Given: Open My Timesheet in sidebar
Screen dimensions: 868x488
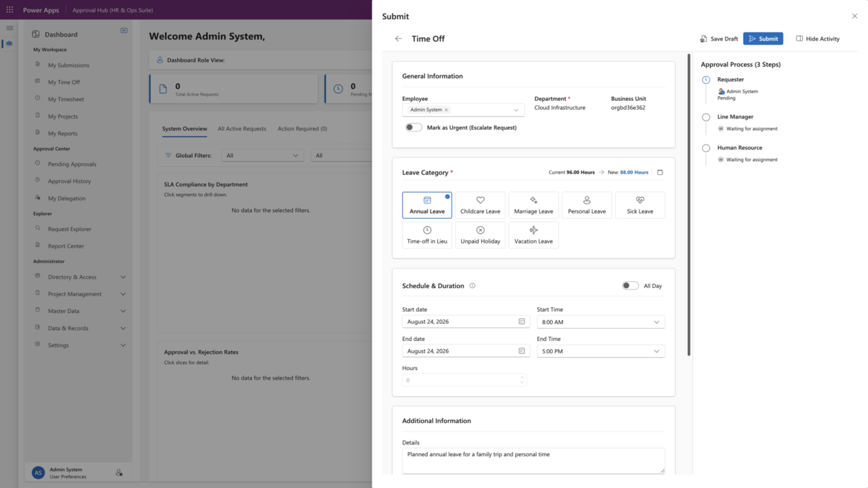Looking at the screenshot, I should (66, 99).
